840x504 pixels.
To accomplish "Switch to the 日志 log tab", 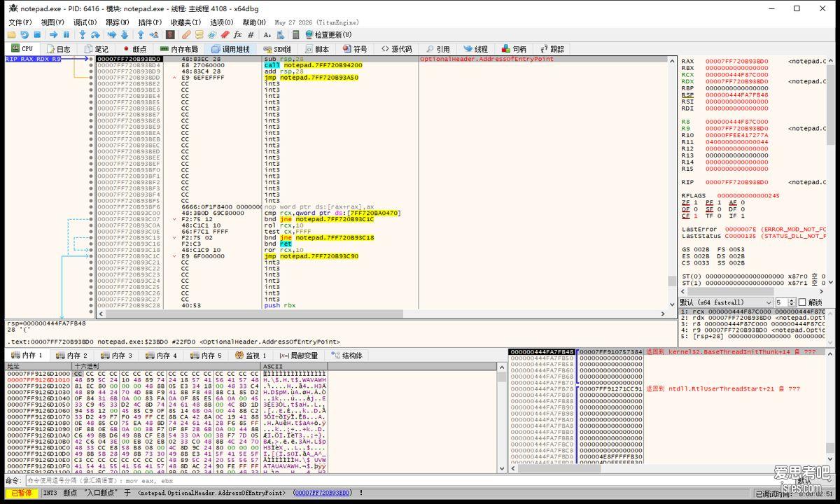I will coord(58,49).
